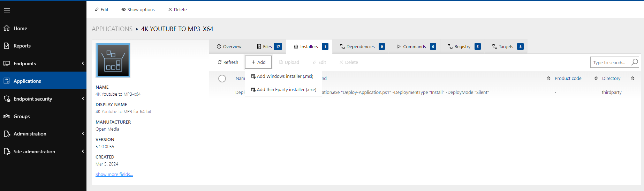Viewport: 644px width, 191px height.
Task: Switch to the Files tab
Action: pos(268,46)
